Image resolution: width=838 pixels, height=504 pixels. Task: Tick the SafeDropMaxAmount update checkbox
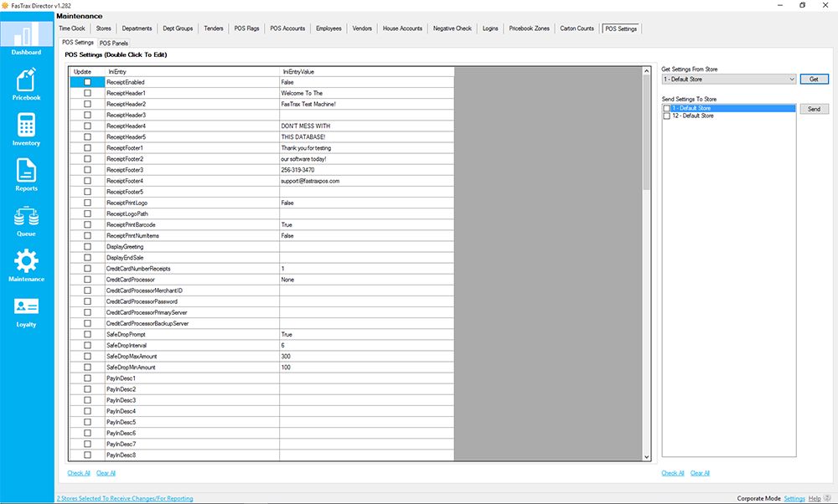click(88, 356)
